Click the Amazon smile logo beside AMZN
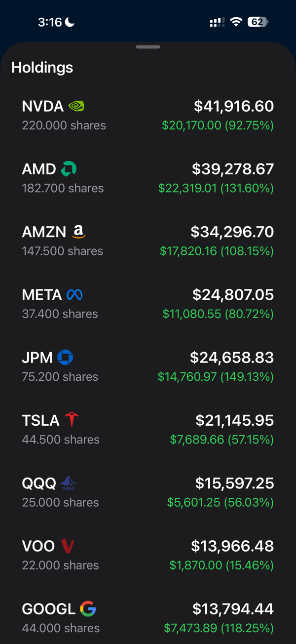Screen dimensions: 296x644 pos(78,231)
